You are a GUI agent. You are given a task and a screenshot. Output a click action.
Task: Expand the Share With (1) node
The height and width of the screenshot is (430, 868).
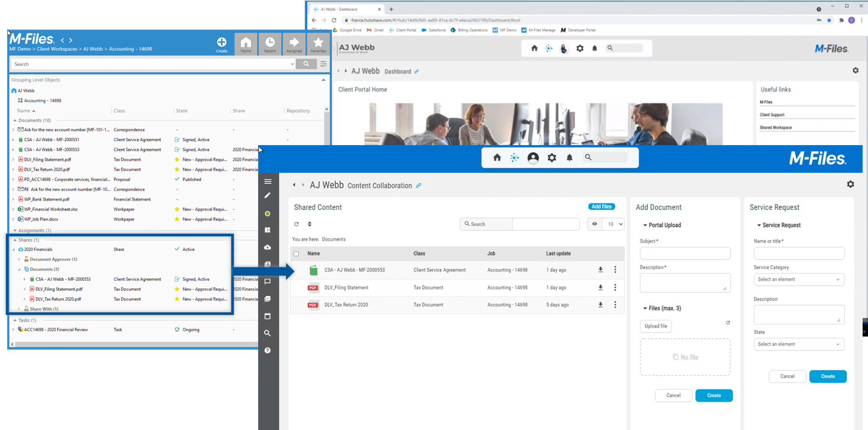pyautogui.click(x=19, y=308)
